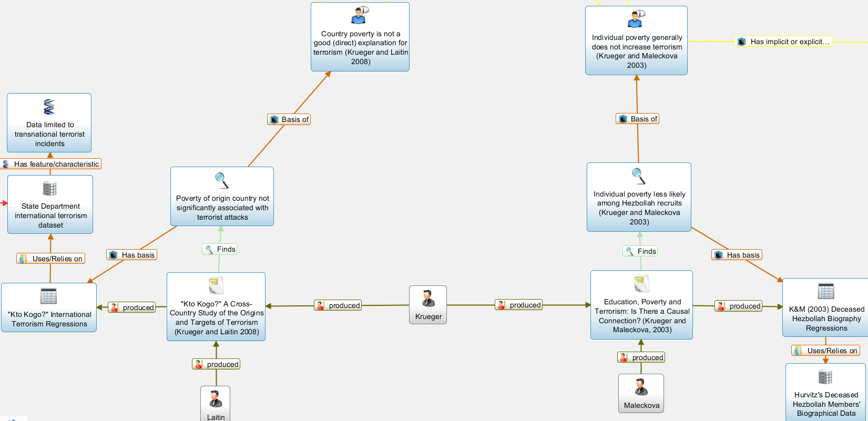This screenshot has width=868, height=421.
Task: Click document icon on Education, Poverty and Terrorism node
Action: click(x=641, y=284)
